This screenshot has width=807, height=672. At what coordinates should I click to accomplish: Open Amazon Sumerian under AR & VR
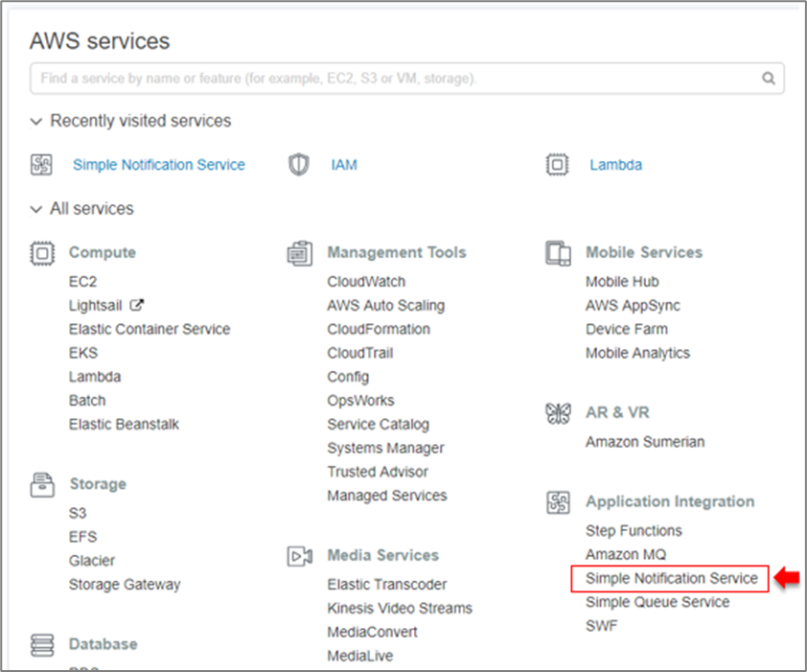645,442
